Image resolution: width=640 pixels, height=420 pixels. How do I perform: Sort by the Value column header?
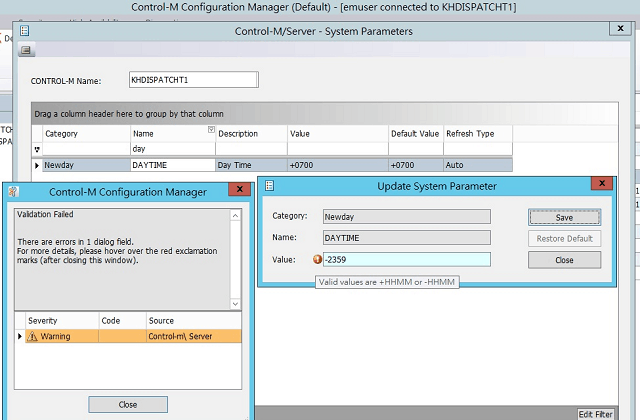(x=338, y=134)
